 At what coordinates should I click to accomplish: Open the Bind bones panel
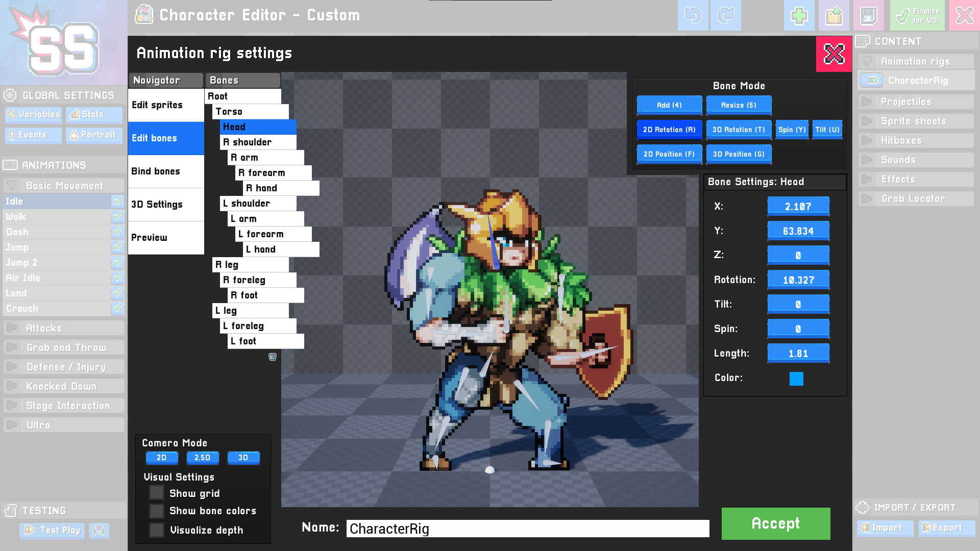coord(156,171)
